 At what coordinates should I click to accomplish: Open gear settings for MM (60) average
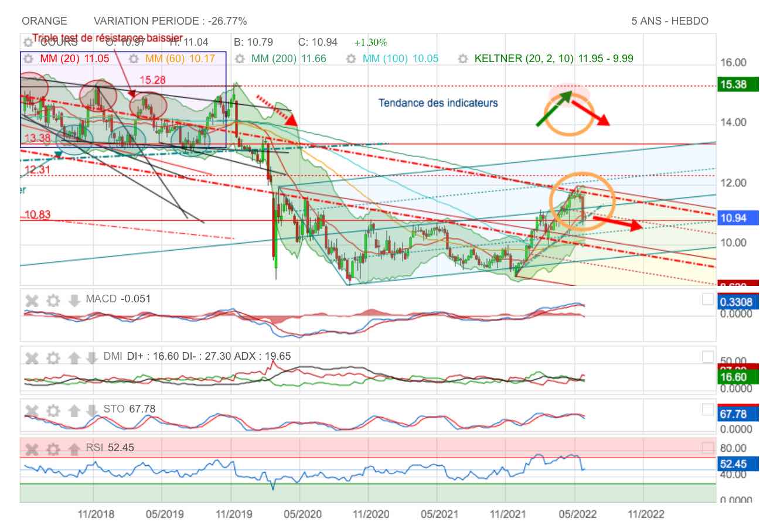coord(134,59)
